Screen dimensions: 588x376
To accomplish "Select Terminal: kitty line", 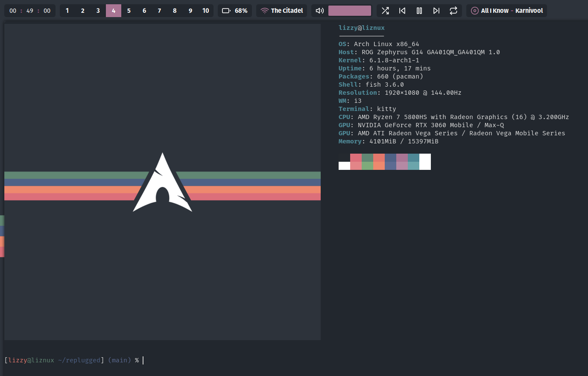I will (367, 109).
